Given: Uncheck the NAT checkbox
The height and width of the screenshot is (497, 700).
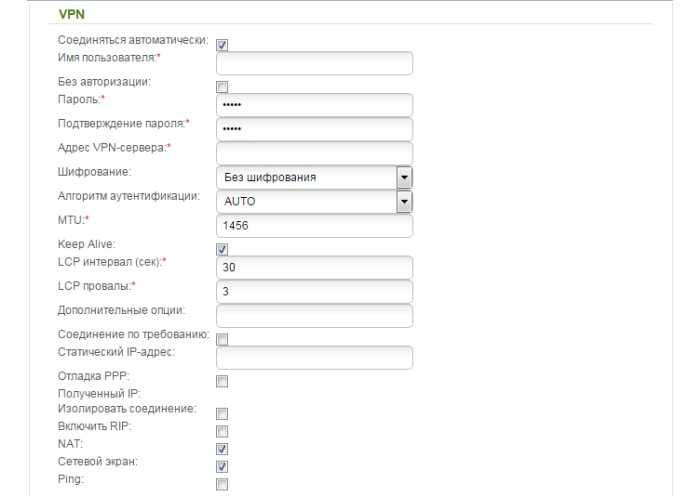Looking at the screenshot, I should [x=222, y=449].
